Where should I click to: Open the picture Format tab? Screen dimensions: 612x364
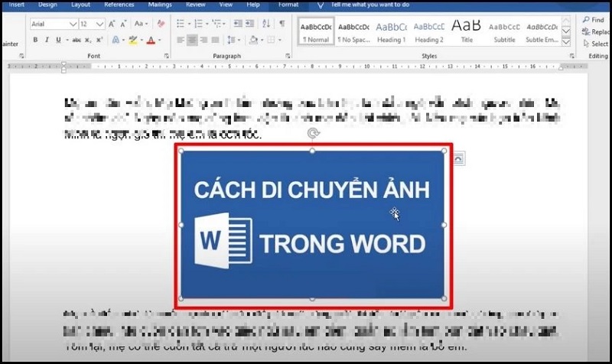288,5
